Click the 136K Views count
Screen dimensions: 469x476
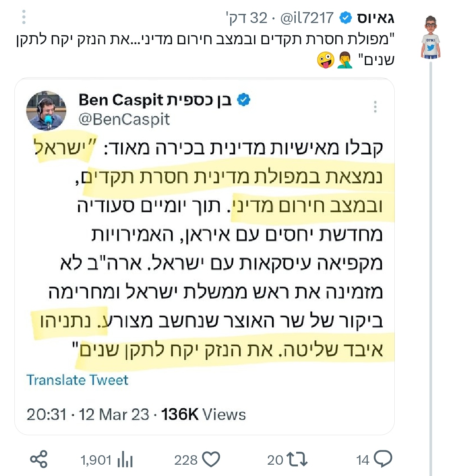click(204, 414)
